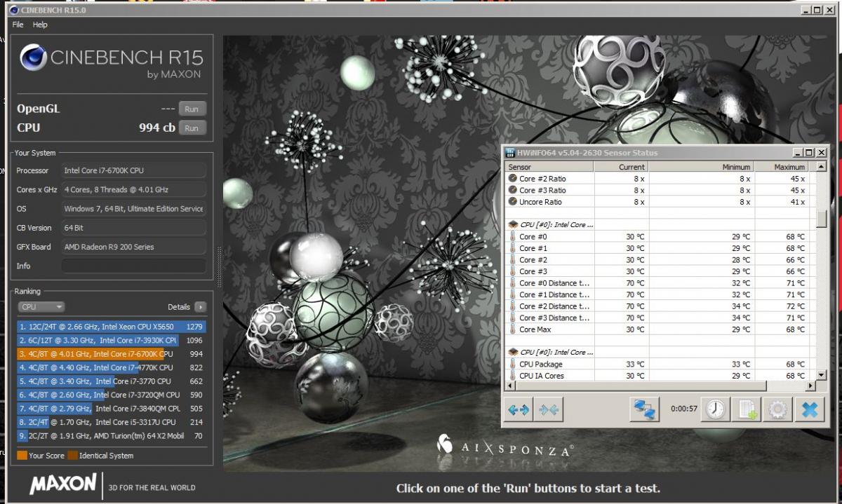Click the MAXON logo at the bottom
The width and height of the screenshot is (842, 504).
coord(62,483)
